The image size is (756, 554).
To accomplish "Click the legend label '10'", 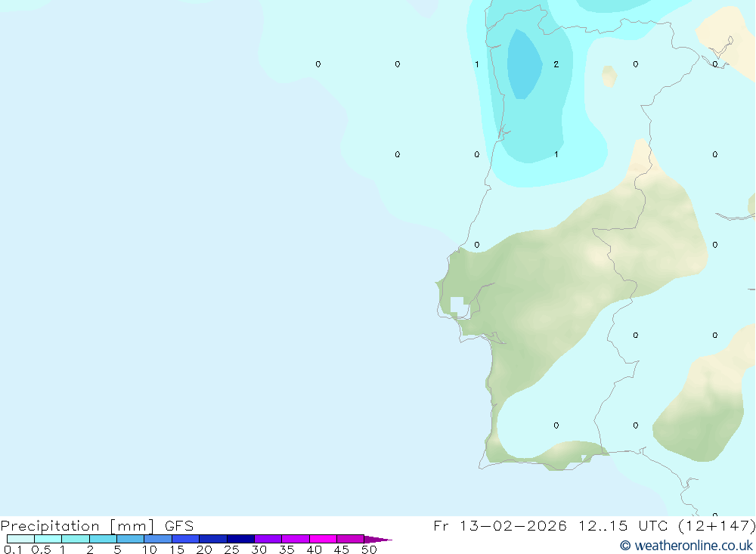I will point(150,549).
